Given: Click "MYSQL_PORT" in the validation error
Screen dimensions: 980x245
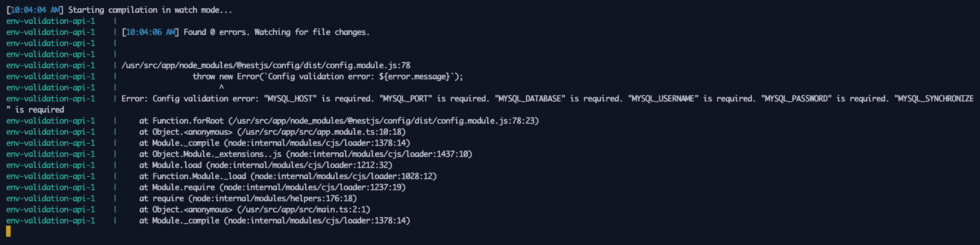Looking at the screenshot, I should pos(406,99).
